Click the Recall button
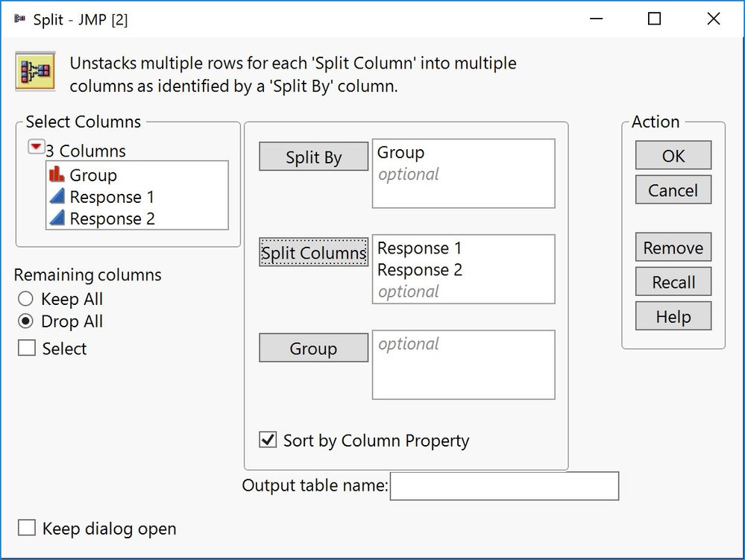This screenshot has height=560, width=745. point(673,283)
